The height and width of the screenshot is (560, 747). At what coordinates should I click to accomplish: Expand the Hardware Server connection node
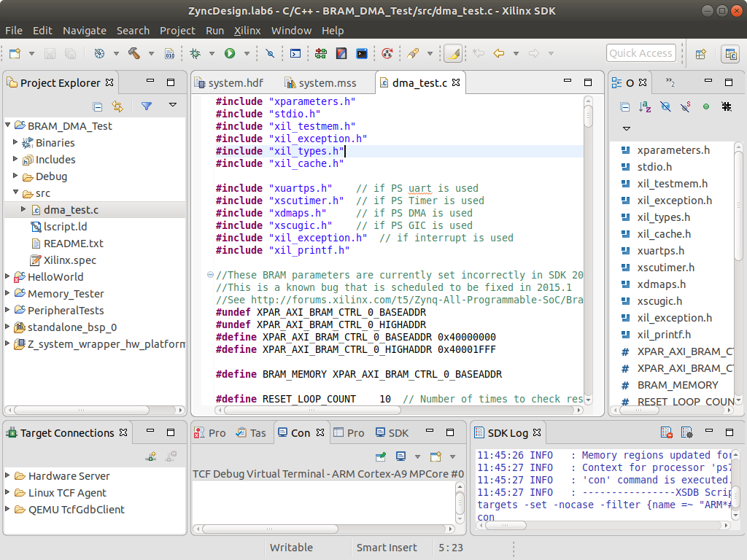click(7, 475)
